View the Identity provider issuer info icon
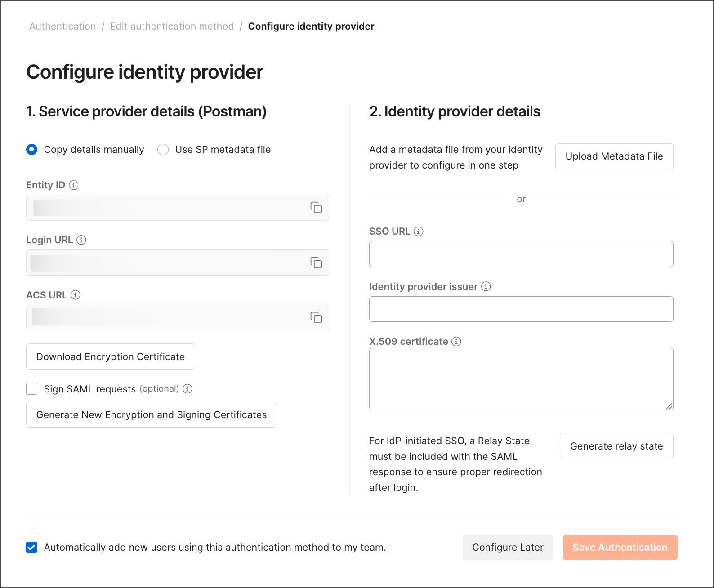This screenshot has width=714, height=588. [486, 286]
